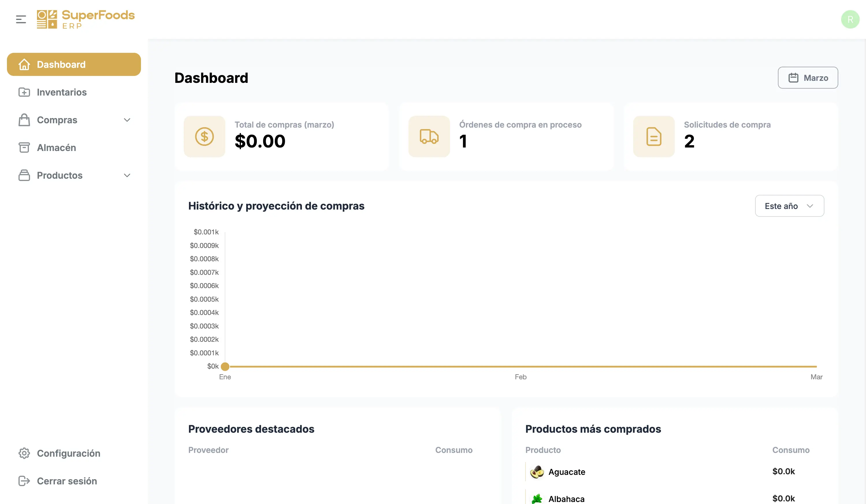This screenshot has width=866, height=504.
Task: Select the Almacén warehouse icon
Action: point(24,147)
